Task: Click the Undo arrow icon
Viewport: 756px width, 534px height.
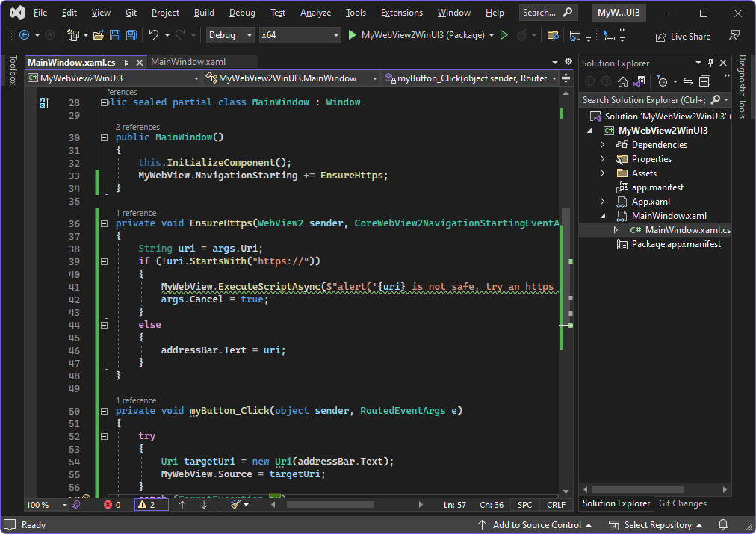Action: (154, 35)
